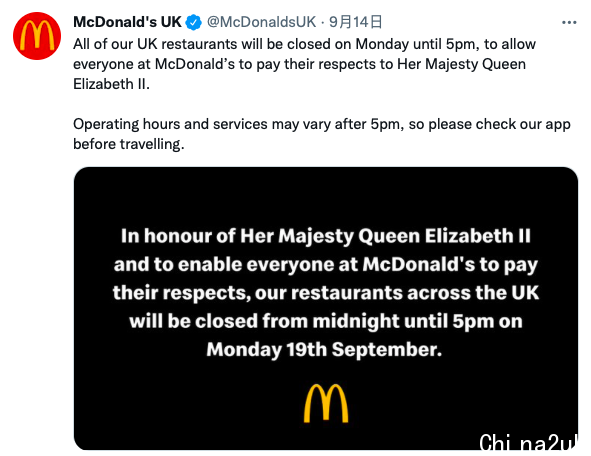This screenshot has width=591, height=456.
Task: Open the McDonald's UK display name
Action: (127, 22)
